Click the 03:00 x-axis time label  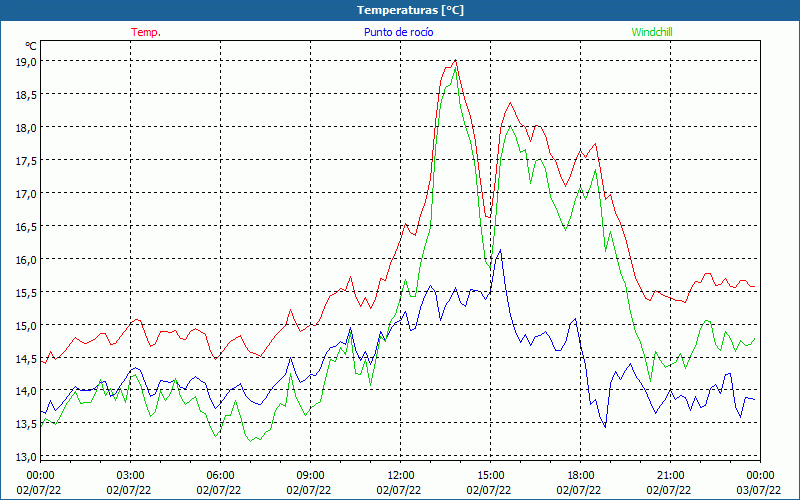point(130,476)
